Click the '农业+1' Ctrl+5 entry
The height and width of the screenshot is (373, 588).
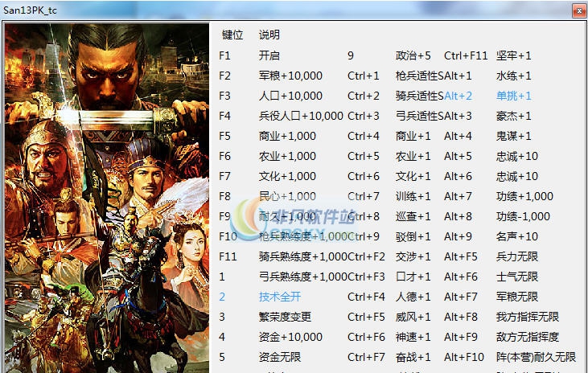pos(413,156)
